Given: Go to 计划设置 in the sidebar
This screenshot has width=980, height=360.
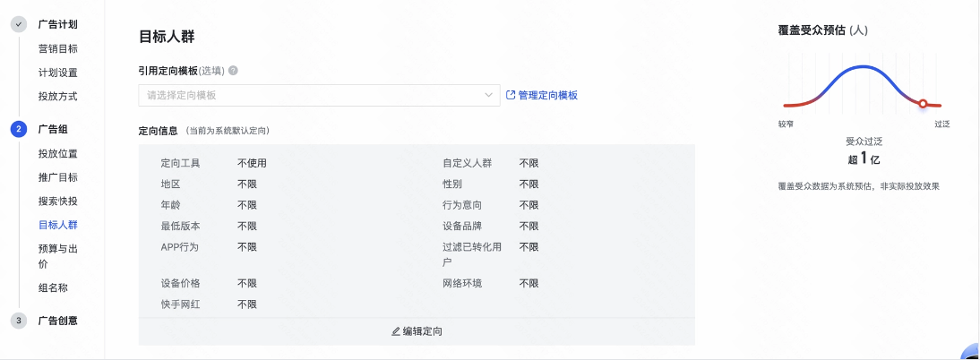Looking at the screenshot, I should (58, 73).
